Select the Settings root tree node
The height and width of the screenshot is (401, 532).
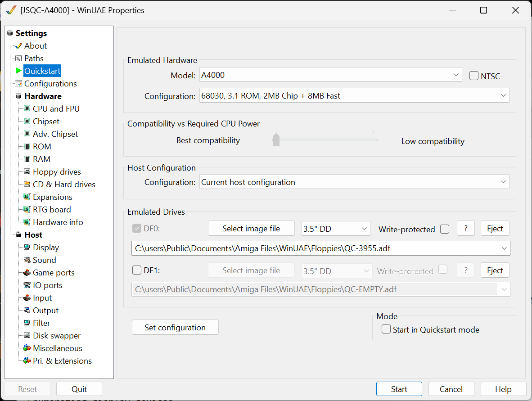tap(31, 33)
